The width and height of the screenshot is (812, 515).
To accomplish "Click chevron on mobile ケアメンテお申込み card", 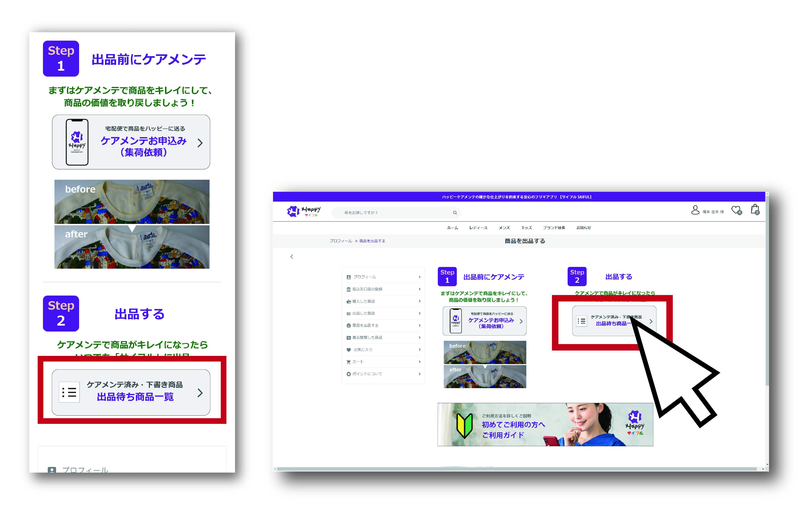I will click(x=200, y=143).
